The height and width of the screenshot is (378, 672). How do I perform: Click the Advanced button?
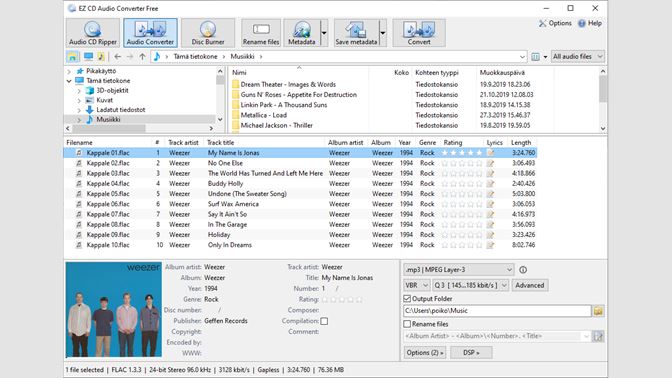[x=530, y=285]
